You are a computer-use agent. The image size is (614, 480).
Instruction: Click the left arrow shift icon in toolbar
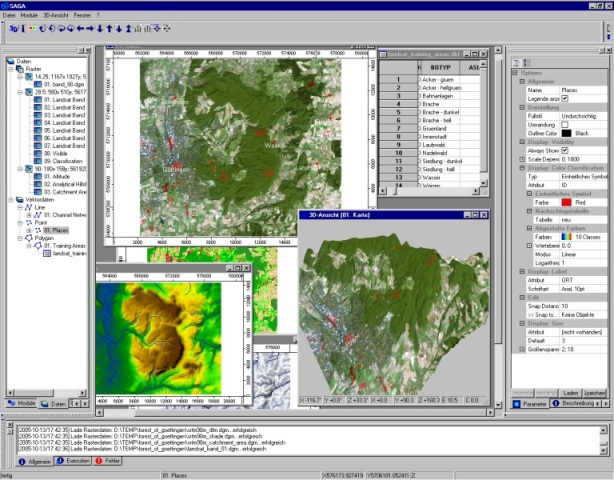pos(80,29)
